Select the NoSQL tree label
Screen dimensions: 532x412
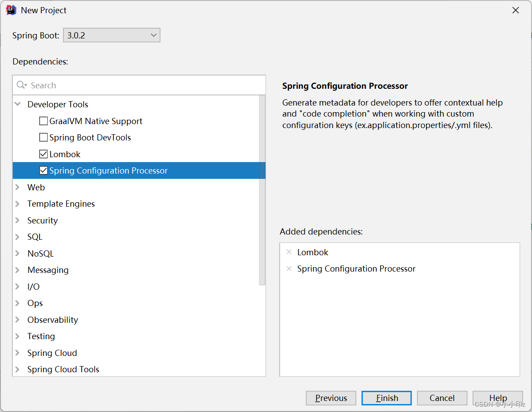tap(41, 253)
